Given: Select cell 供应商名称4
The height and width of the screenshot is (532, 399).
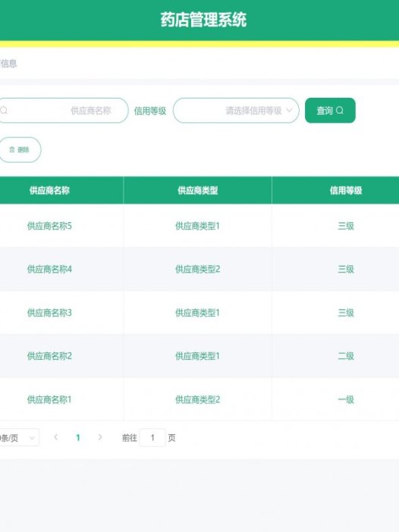Looking at the screenshot, I should click(x=49, y=269).
